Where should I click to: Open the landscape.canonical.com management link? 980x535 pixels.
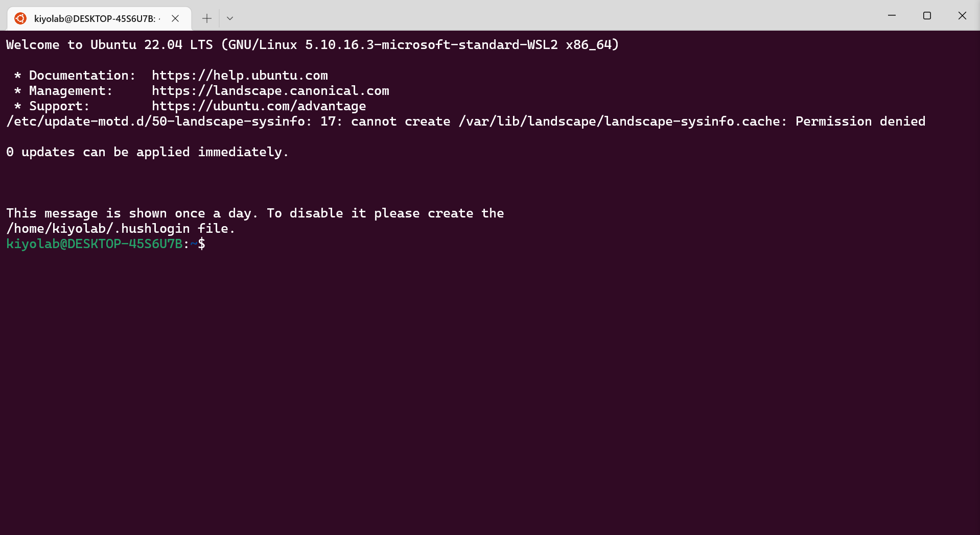270,90
